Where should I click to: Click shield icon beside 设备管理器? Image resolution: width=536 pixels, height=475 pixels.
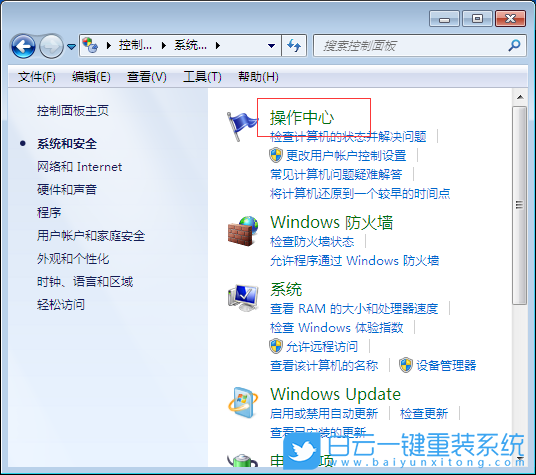coord(406,365)
